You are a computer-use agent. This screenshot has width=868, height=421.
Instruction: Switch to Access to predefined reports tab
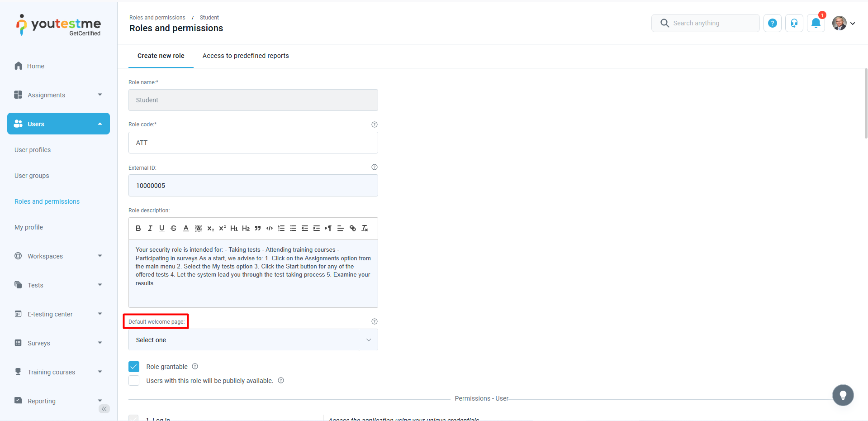[246, 56]
